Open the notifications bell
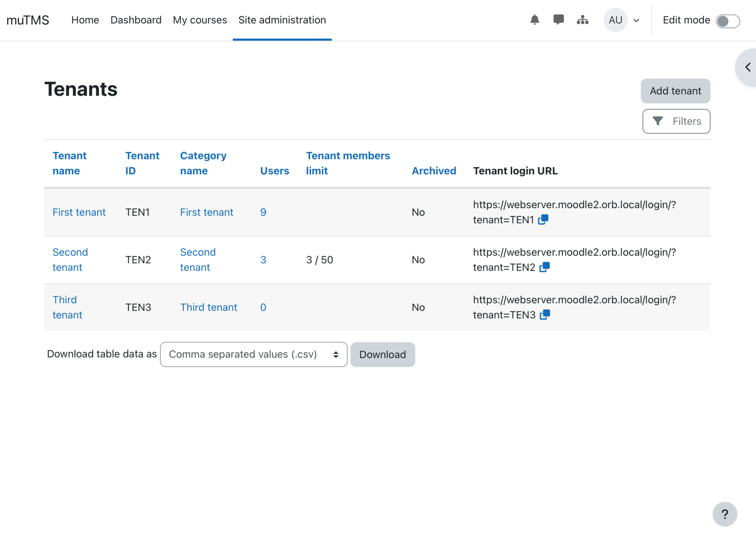 (534, 20)
